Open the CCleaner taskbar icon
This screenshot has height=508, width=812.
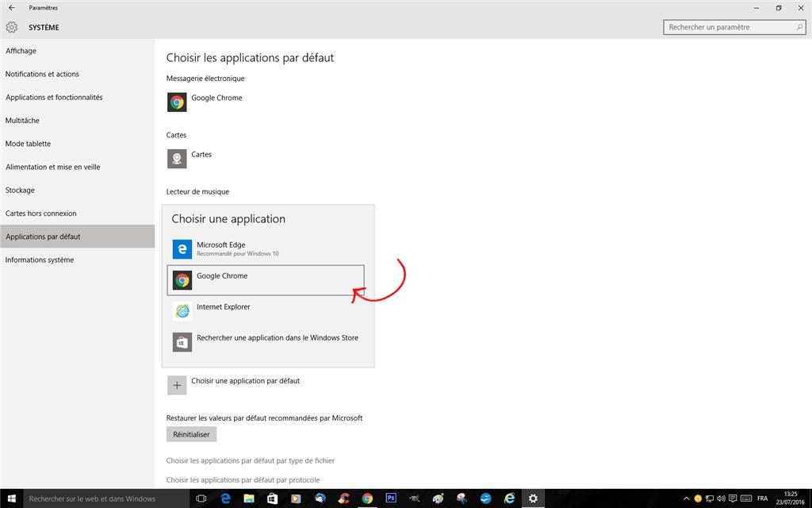pyautogui.click(x=344, y=498)
